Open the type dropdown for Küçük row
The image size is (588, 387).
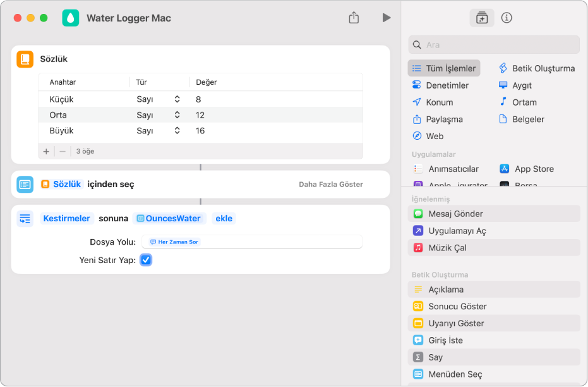click(x=177, y=99)
